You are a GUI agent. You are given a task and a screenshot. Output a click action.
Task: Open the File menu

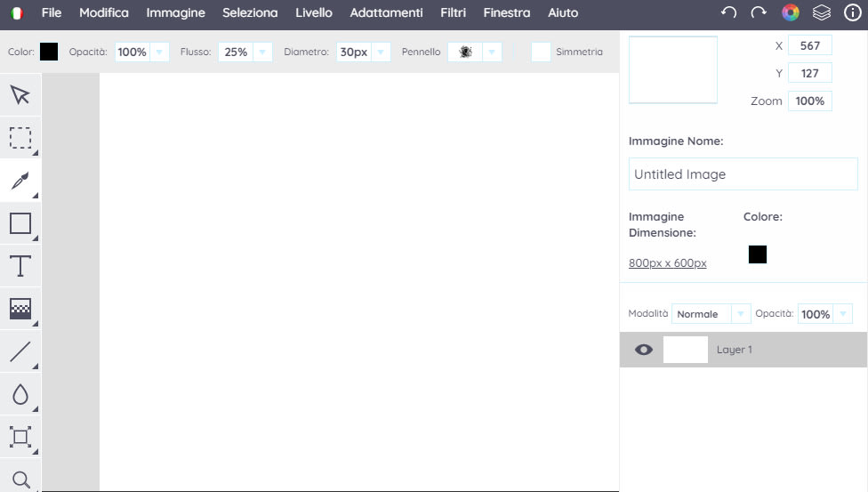coord(52,12)
